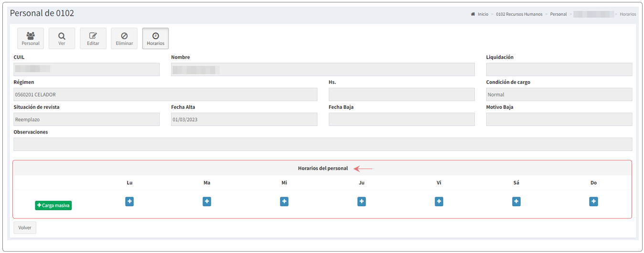Select the Régimen field showing 0560201 CELADOR
Image resolution: width=644 pixels, height=253 pixels.
(165, 95)
